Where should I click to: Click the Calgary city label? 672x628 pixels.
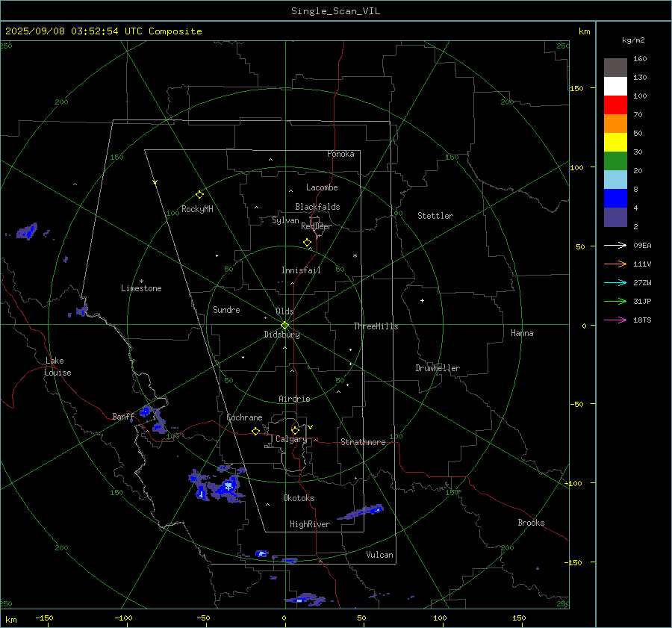291,439
